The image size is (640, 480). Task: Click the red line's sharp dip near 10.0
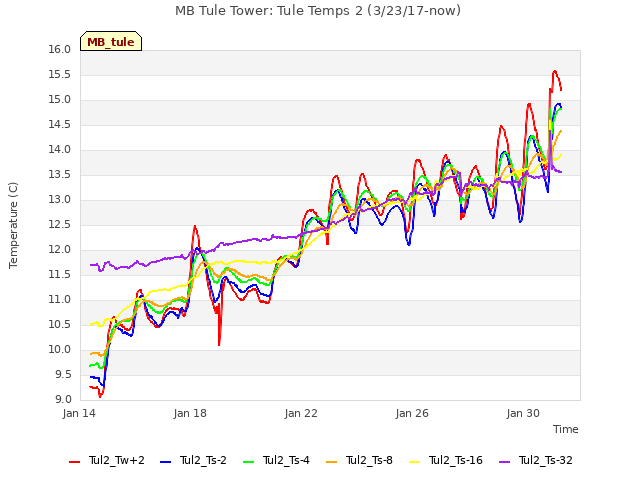[x=219, y=344]
